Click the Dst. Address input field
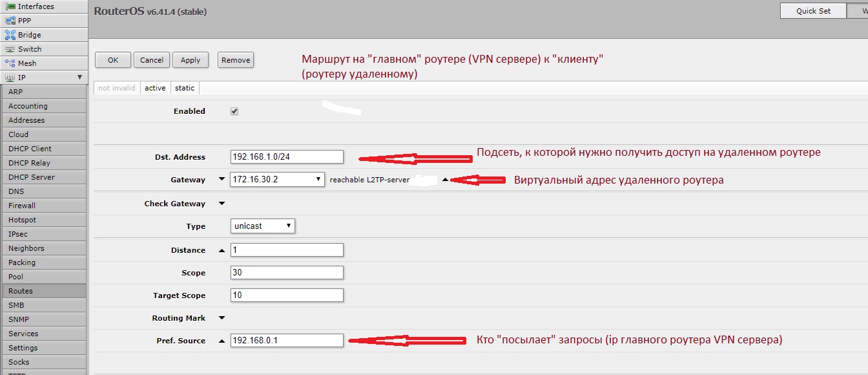 pyautogui.click(x=287, y=157)
